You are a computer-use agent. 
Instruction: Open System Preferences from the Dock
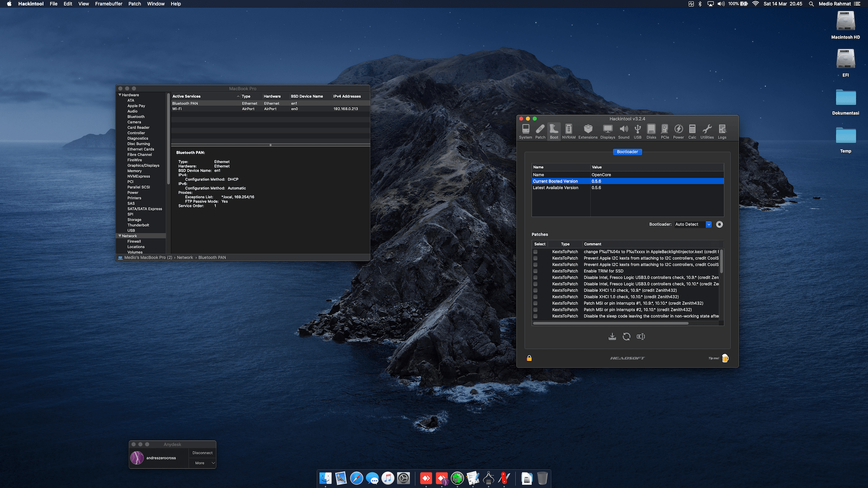[x=403, y=478]
